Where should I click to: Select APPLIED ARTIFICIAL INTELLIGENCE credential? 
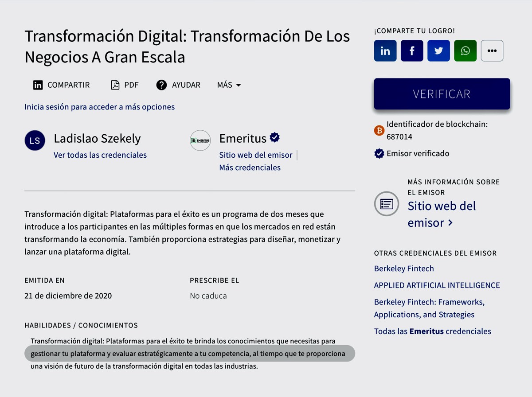tap(437, 285)
